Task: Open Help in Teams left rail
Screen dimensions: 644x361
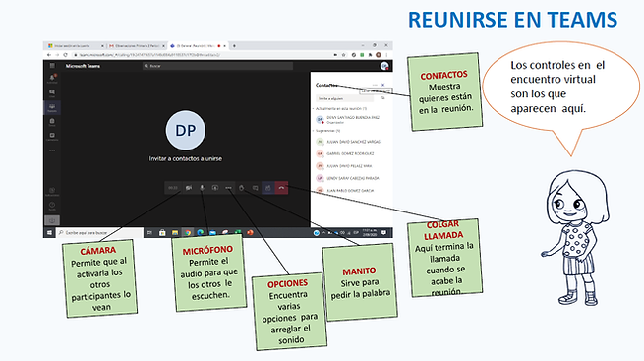Action: click(x=52, y=206)
